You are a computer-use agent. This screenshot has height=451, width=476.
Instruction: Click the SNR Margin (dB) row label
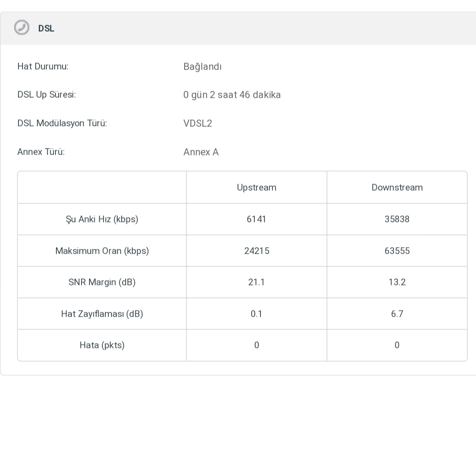(102, 282)
